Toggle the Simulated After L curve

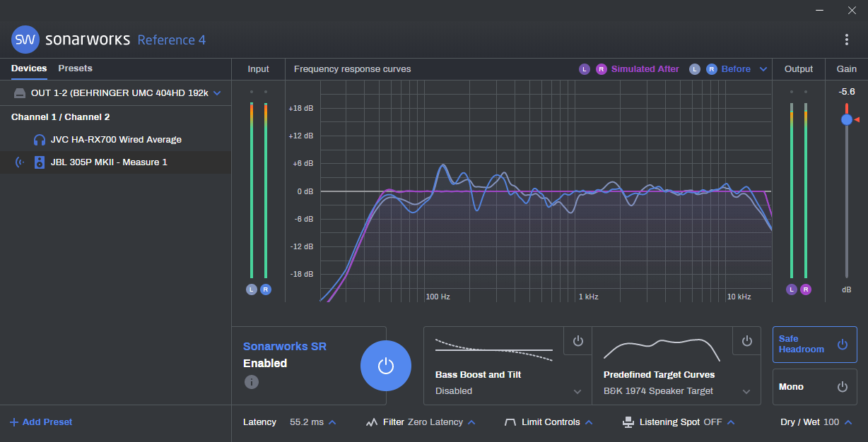point(585,69)
